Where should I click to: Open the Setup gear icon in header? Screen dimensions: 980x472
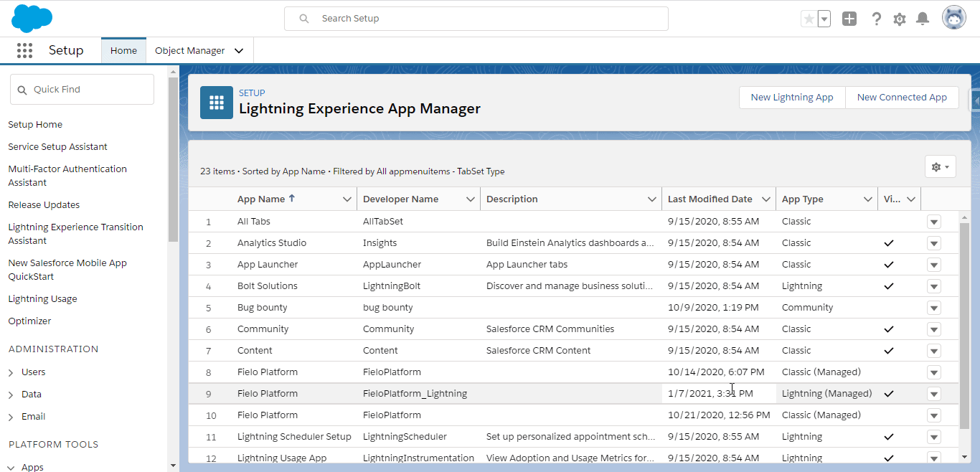point(900,19)
